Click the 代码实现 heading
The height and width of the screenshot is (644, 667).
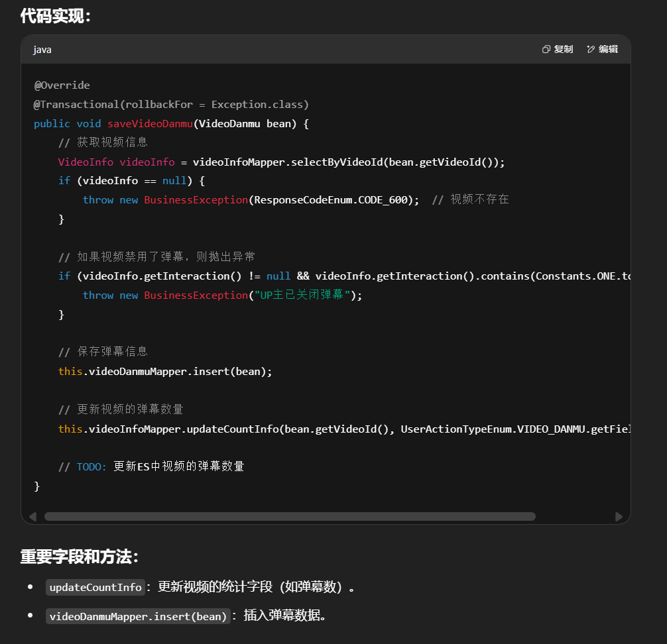(56, 16)
